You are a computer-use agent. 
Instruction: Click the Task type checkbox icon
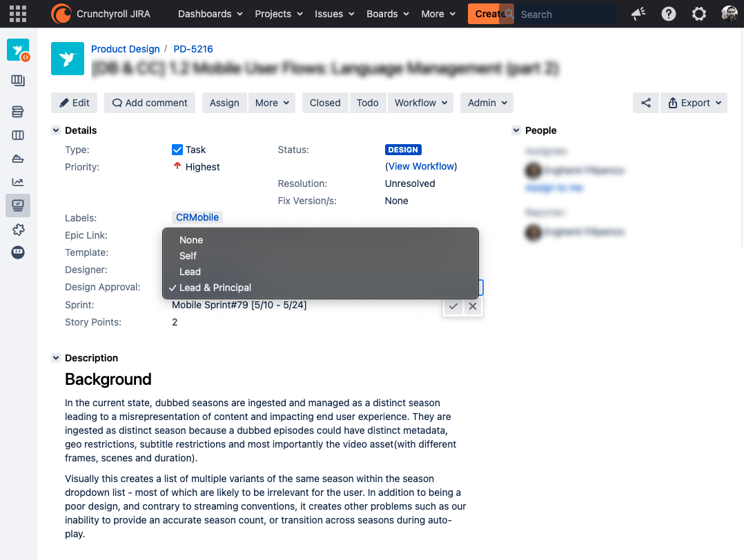(177, 150)
